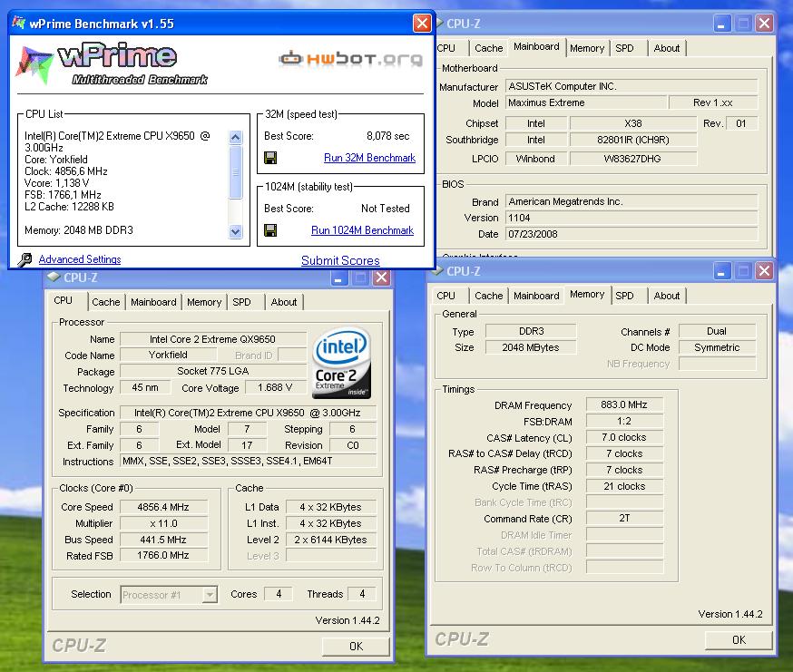793x672 pixels.
Task: Click BIOS Version field 1104
Action: pyautogui.click(x=631, y=218)
